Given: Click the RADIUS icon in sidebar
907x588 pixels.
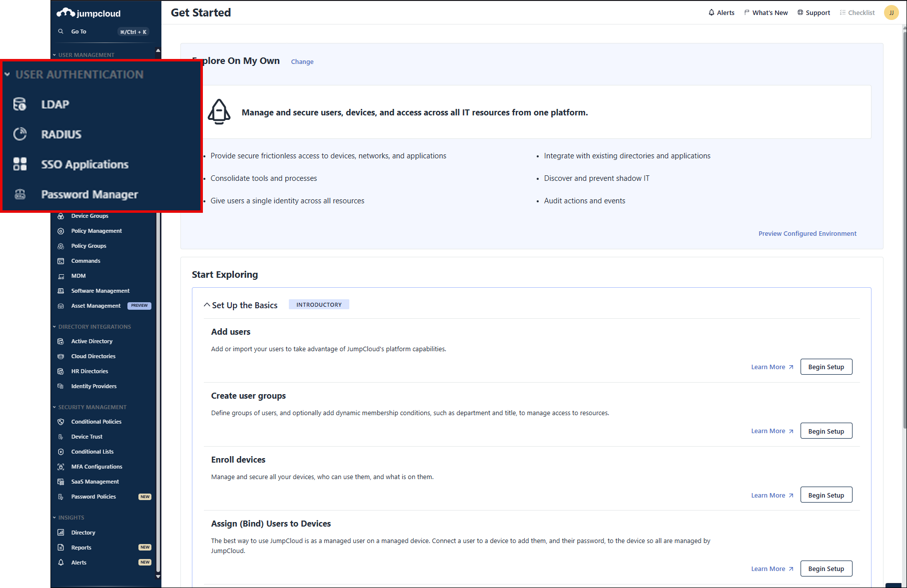Looking at the screenshot, I should (x=19, y=134).
